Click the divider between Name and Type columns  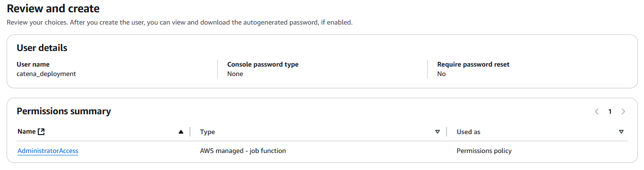tap(190, 132)
